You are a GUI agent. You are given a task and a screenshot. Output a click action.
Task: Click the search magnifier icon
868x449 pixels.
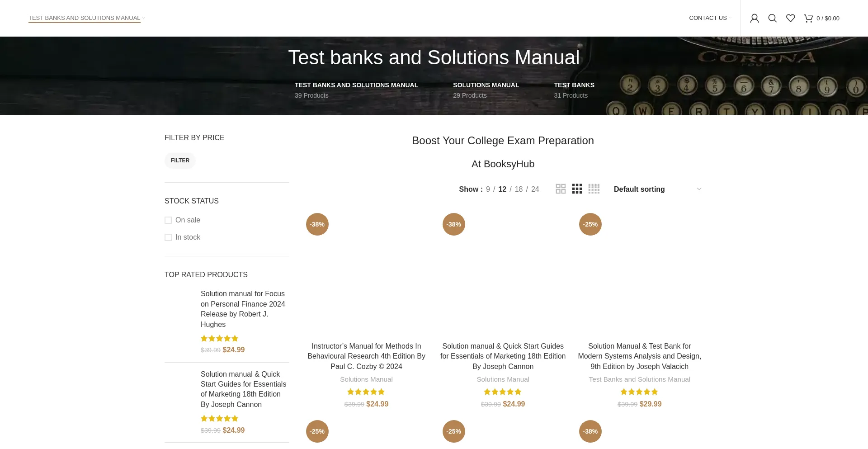click(772, 18)
